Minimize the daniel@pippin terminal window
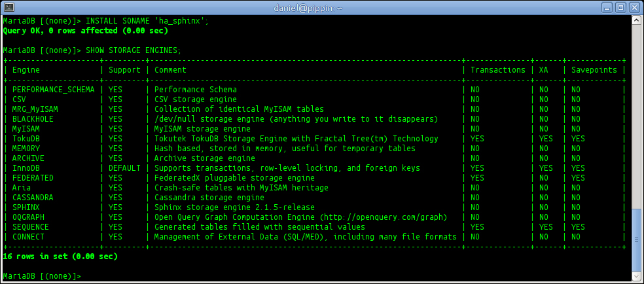Image resolution: width=644 pixels, height=284 pixels. [607, 7]
